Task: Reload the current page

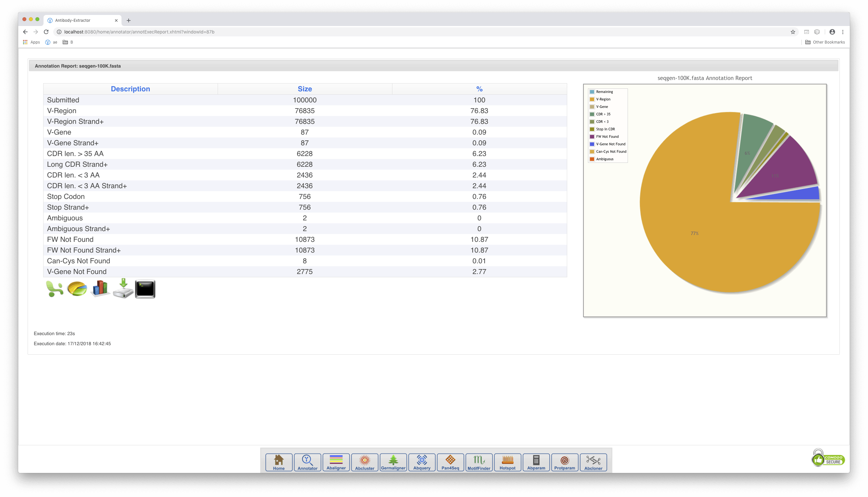Action: click(46, 32)
